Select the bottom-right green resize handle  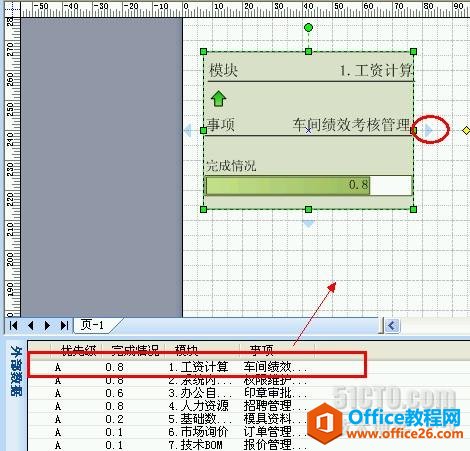tap(413, 209)
